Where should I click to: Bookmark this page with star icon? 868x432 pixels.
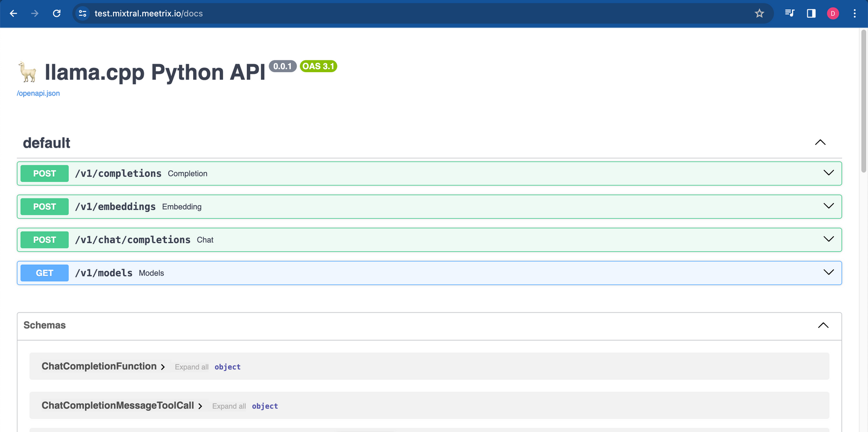click(x=759, y=14)
